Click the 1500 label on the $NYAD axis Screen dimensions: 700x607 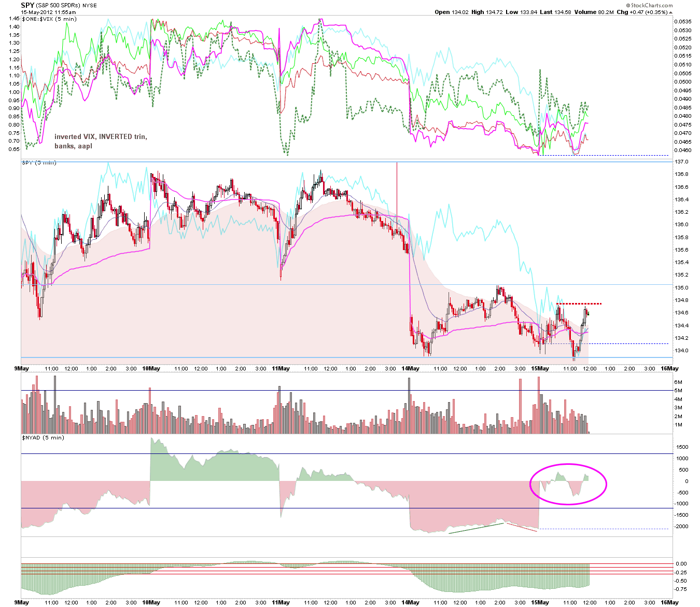[x=682, y=447]
